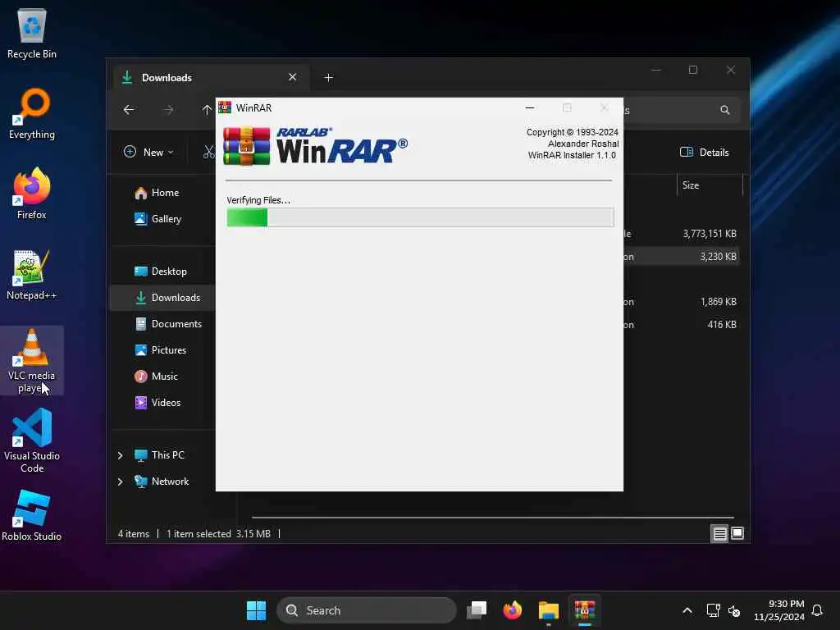The height and width of the screenshot is (630, 840).
Task: Toggle the Details pane in File Explorer
Action: [704, 152]
